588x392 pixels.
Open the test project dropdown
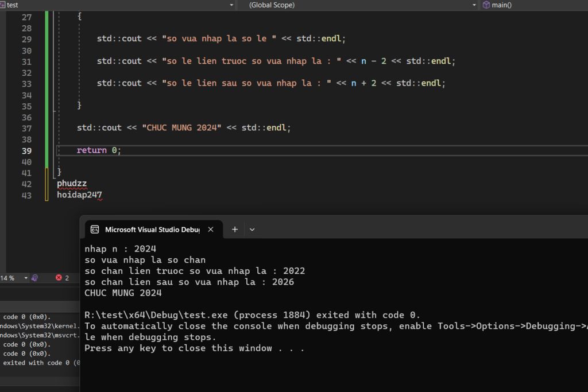point(231,5)
